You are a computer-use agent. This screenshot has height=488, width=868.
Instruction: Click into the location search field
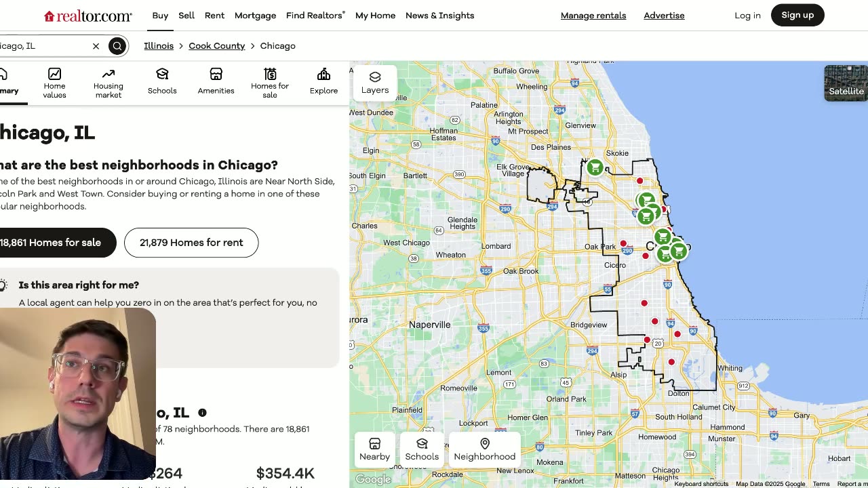44,46
